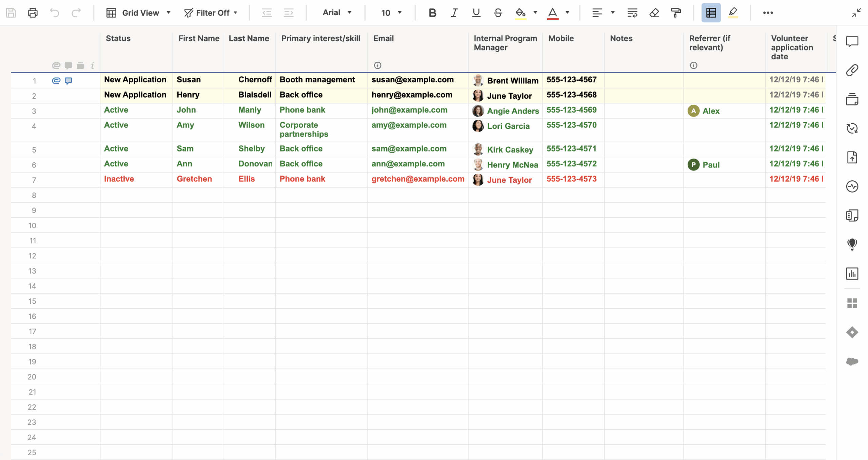
Task: Open the more options ellipsis menu
Action: pos(768,13)
